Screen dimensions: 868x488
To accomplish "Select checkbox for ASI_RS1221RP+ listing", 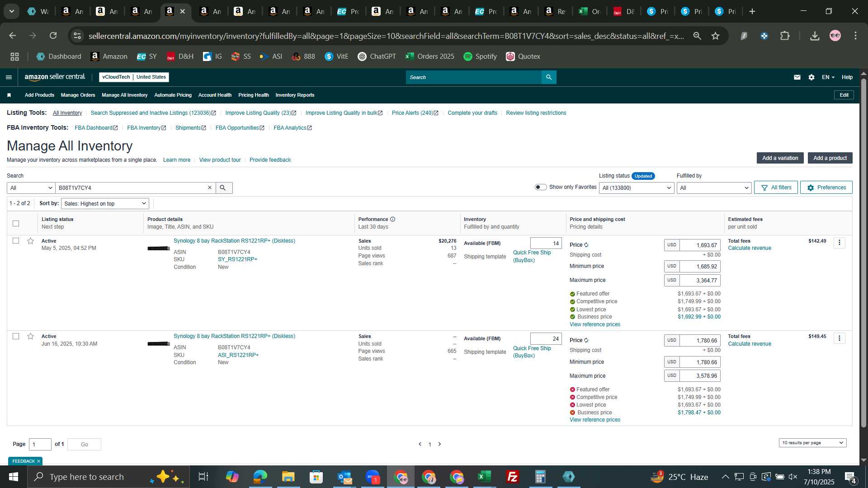I will (x=16, y=336).
